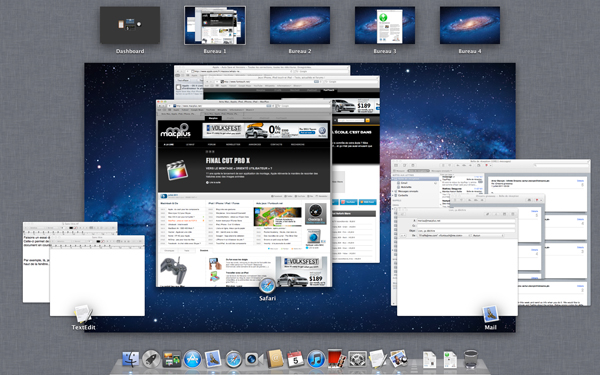Click the Volksfest banner ad atop MacPlus page
The image size is (600, 375).
[x=265, y=130]
